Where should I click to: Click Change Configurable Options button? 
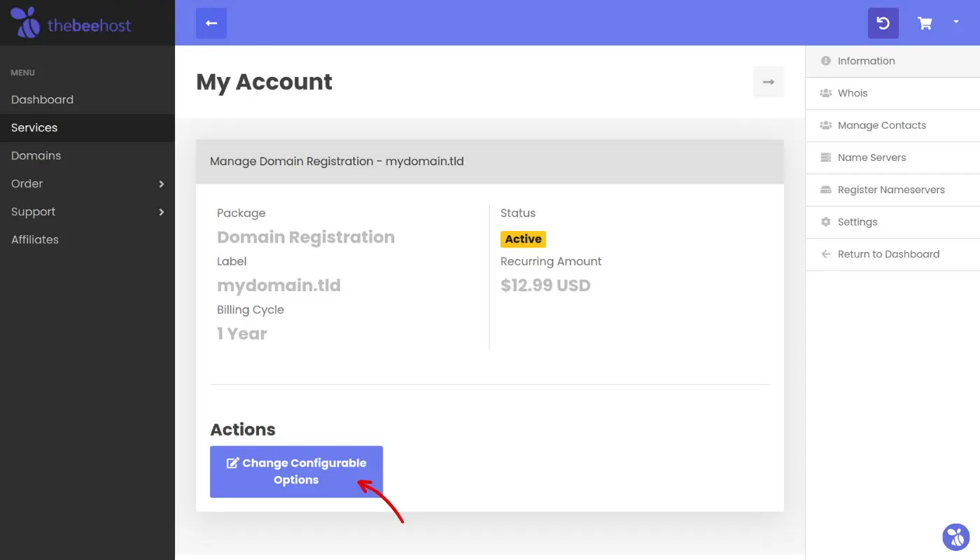pos(296,472)
